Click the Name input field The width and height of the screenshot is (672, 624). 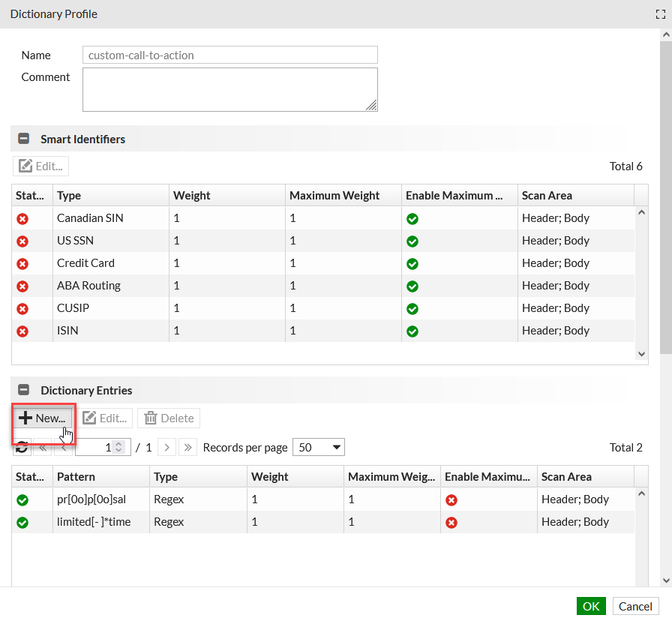(230, 55)
